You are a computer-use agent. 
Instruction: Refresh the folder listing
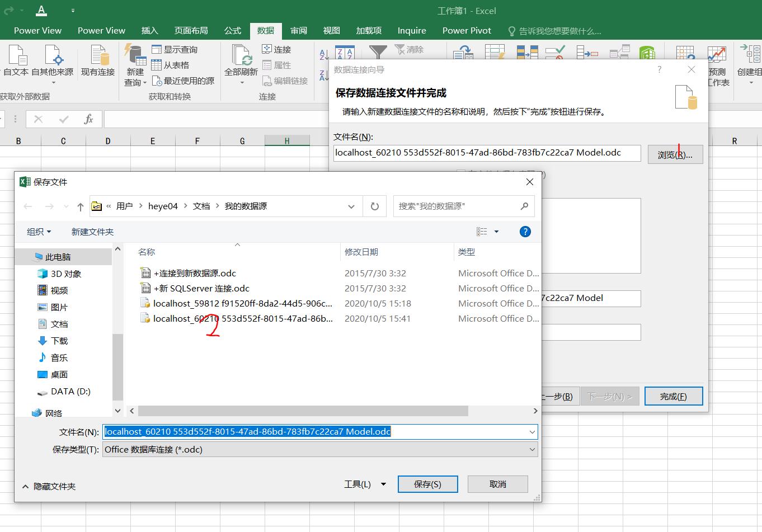point(375,206)
